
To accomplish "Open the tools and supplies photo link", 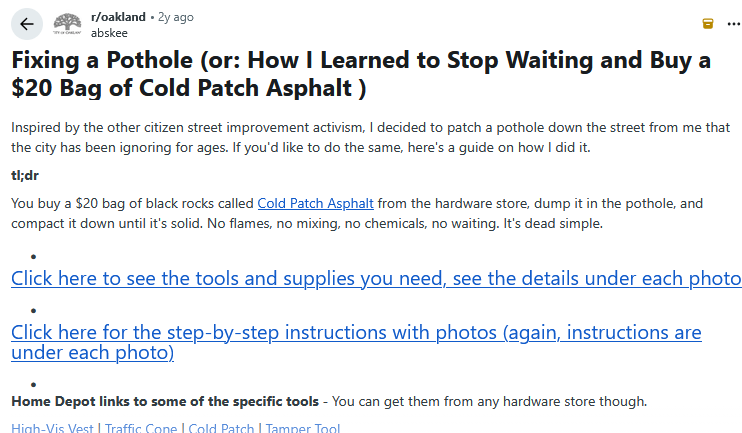I will point(375,278).
